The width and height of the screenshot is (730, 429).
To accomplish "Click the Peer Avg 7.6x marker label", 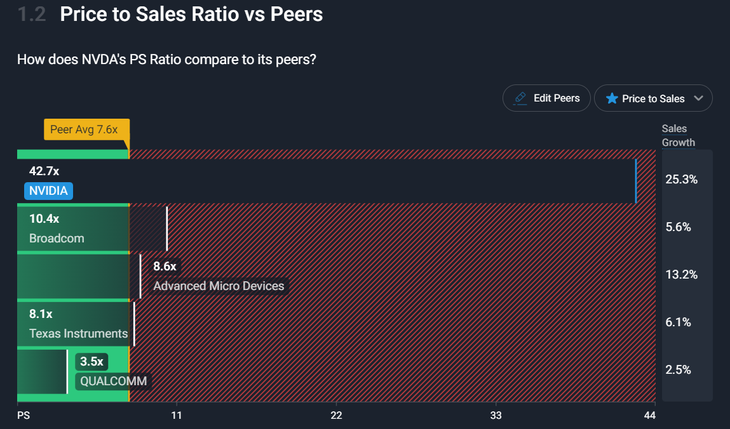I will (x=84, y=130).
